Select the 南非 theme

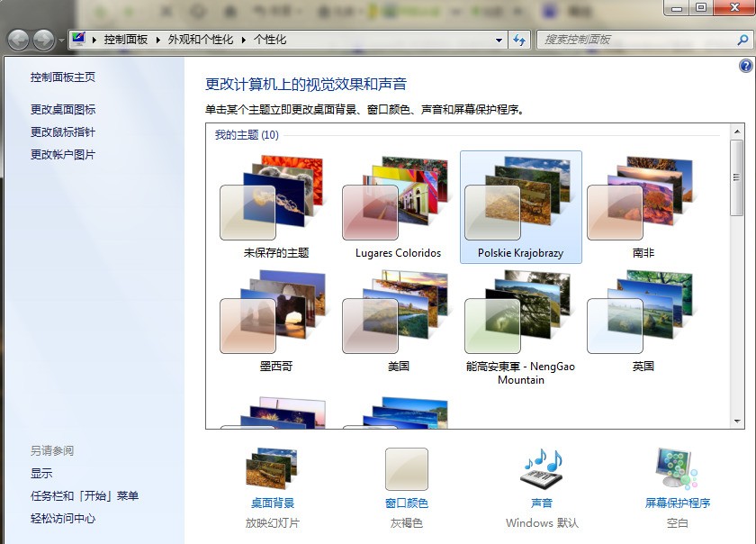[x=643, y=207]
